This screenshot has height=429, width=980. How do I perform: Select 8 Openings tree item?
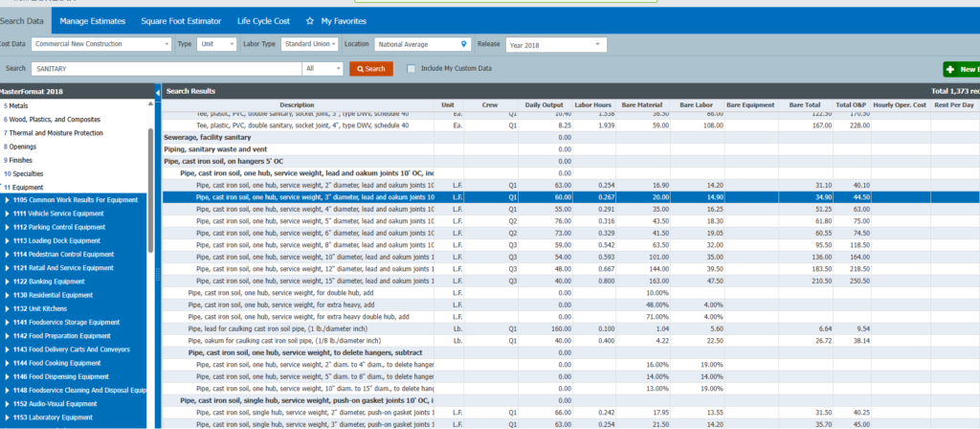[x=20, y=147]
